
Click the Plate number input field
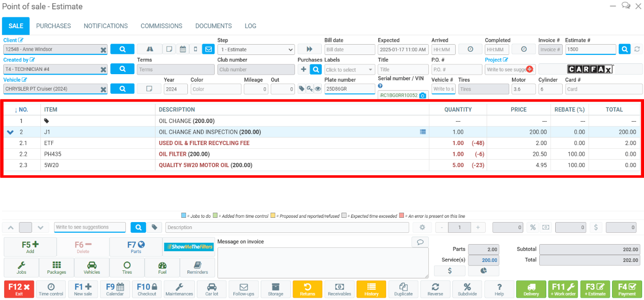click(349, 89)
